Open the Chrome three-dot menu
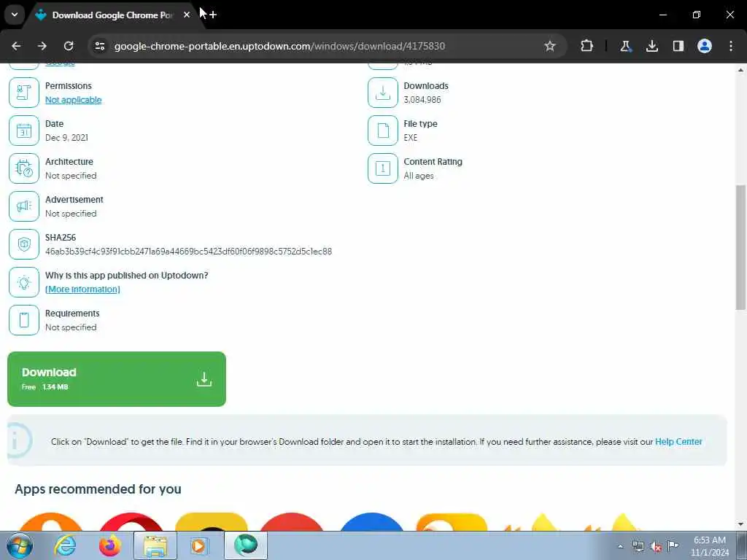747x560 pixels. pos(731,46)
